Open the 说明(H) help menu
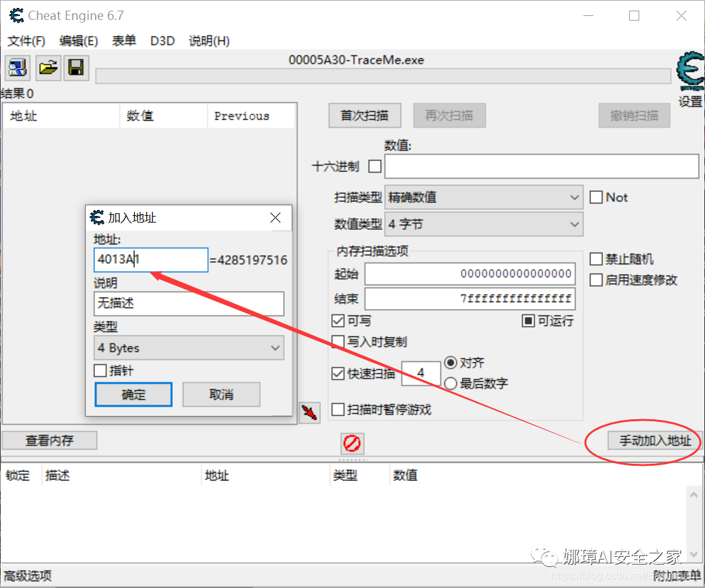 point(209,41)
